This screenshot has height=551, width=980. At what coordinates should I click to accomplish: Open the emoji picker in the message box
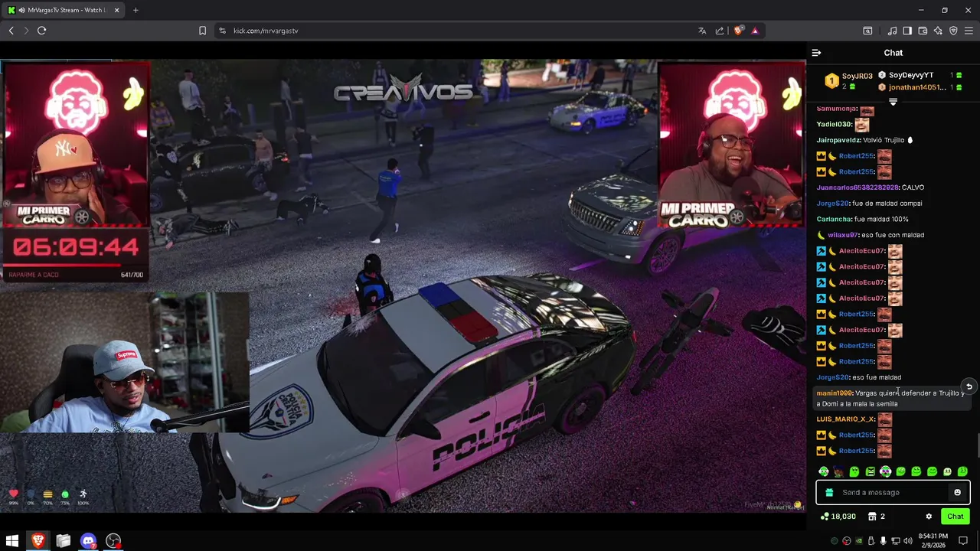click(957, 493)
